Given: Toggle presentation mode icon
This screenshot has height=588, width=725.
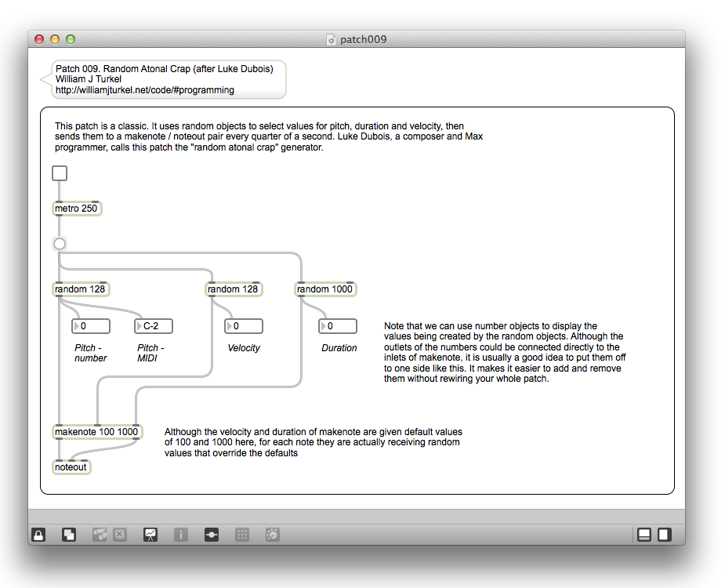Looking at the screenshot, I should tap(150, 535).
